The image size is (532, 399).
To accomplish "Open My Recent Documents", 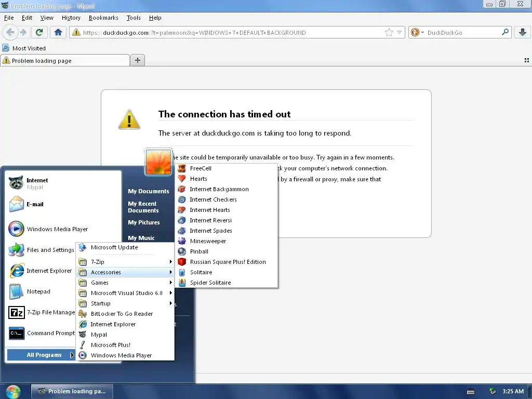I will click(143, 207).
